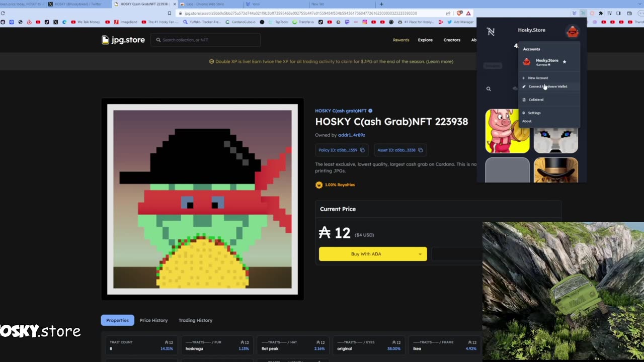Open Collateral in the wallet menu

click(549, 100)
